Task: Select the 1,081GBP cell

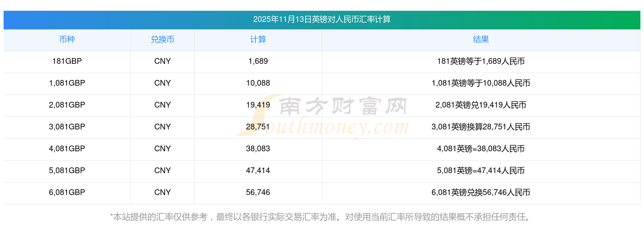Action: 67,83
